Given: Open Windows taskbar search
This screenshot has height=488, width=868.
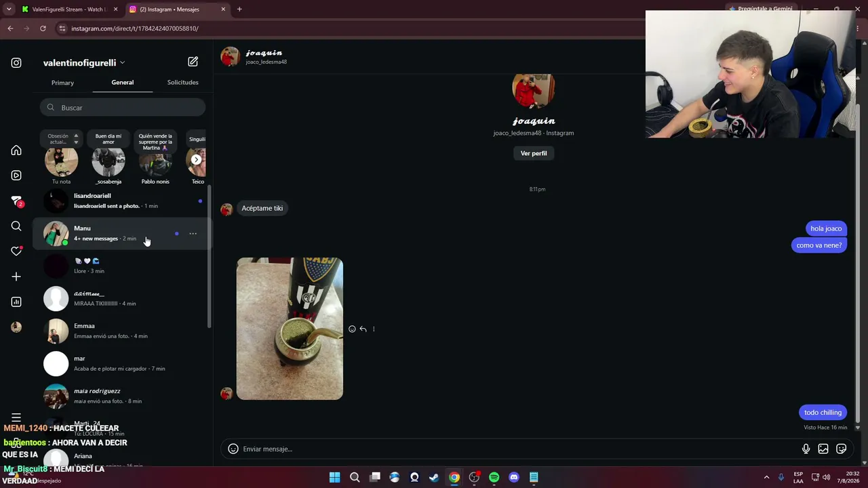Looking at the screenshot, I should pyautogui.click(x=355, y=477).
